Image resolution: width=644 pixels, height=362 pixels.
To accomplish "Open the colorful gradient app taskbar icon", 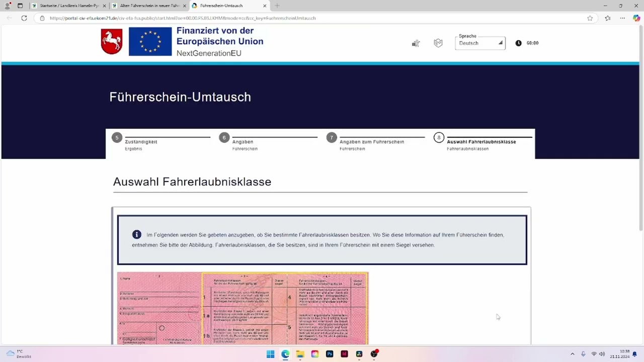I will (315, 354).
